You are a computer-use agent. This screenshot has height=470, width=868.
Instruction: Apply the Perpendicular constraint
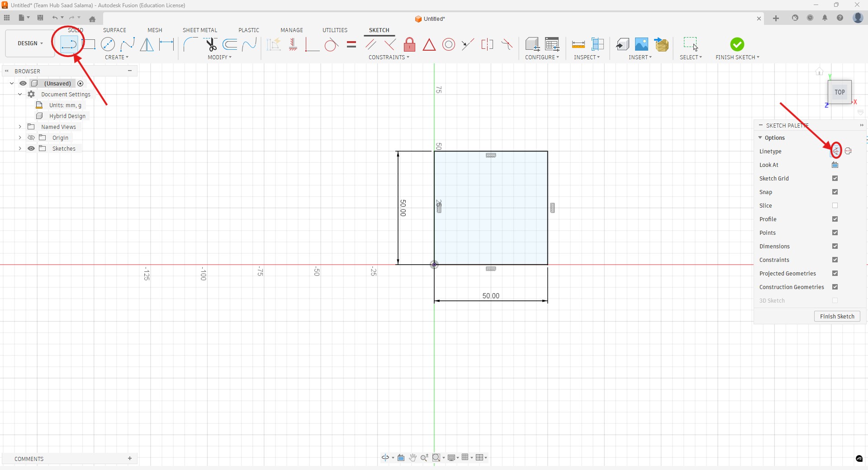(x=390, y=44)
